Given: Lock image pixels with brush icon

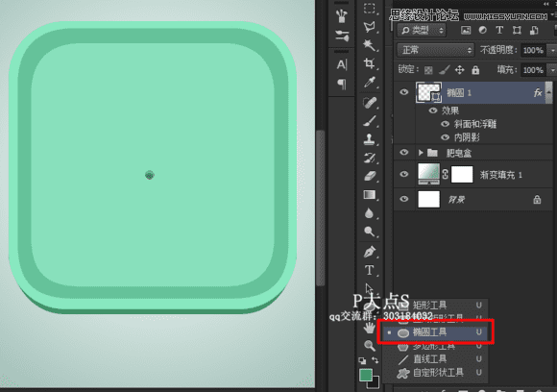Looking at the screenshot, I should (x=445, y=70).
